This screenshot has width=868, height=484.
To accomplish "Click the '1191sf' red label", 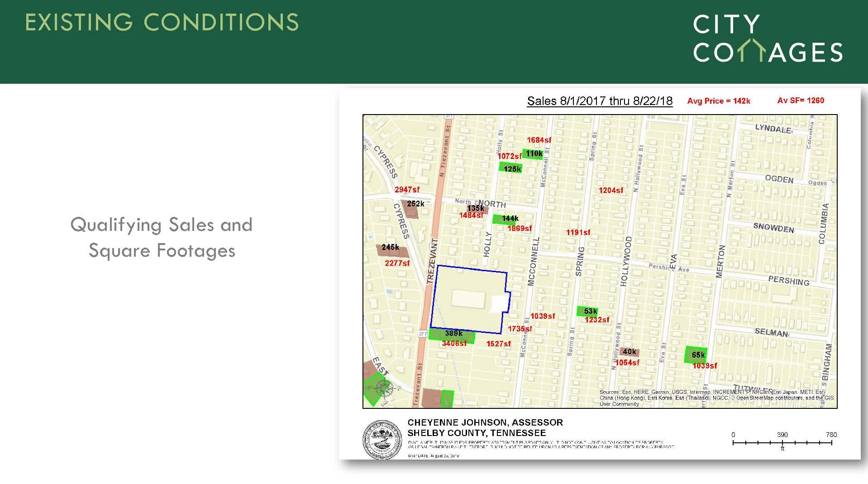I will point(578,233).
